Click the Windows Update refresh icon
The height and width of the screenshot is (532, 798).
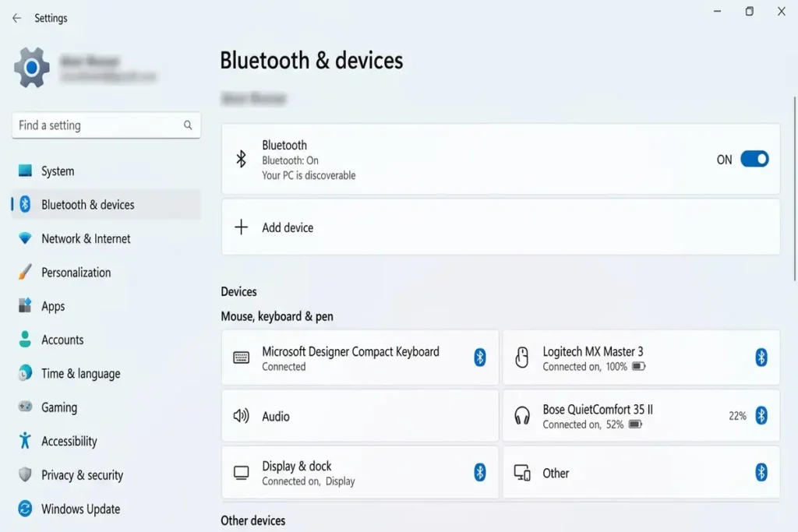25,508
